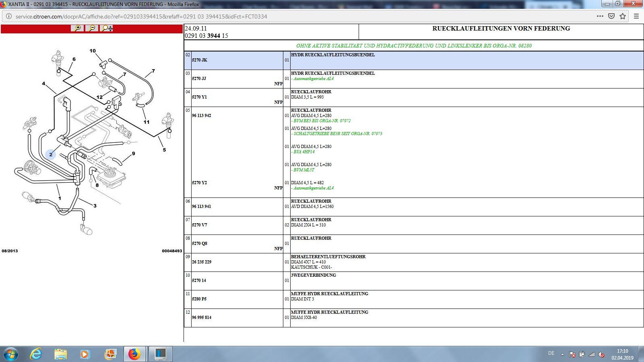Select part number 96 113 941
This screenshot has height=362, width=644.
click(201, 206)
